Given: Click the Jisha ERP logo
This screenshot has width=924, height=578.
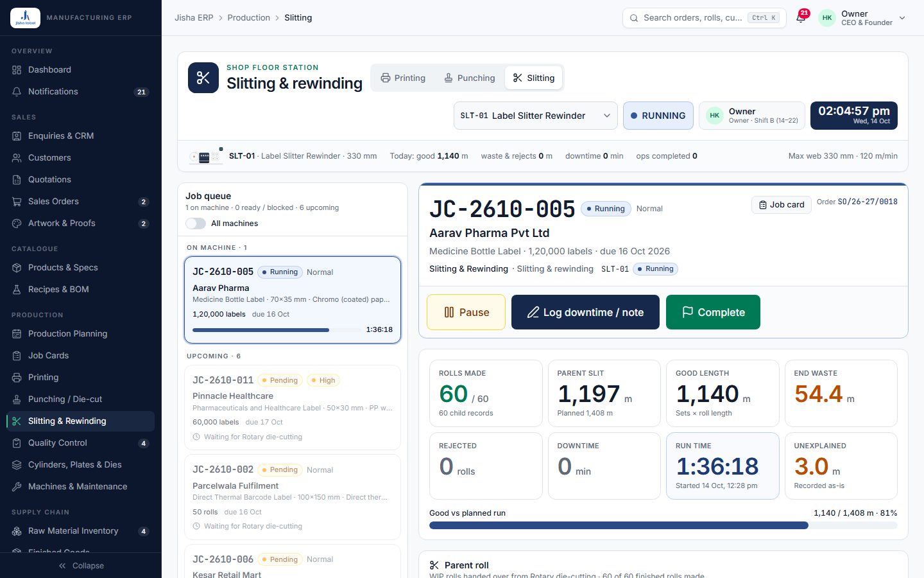Looking at the screenshot, I should [x=25, y=17].
